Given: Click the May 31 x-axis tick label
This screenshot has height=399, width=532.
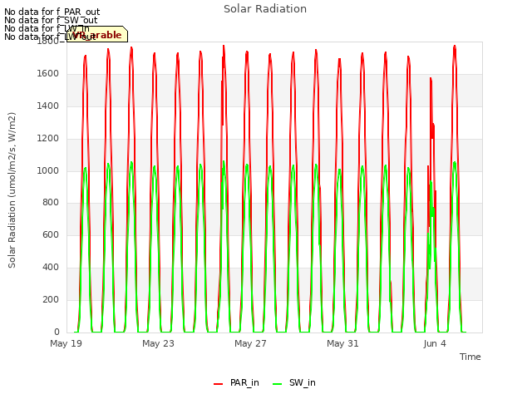Looking at the screenshot, I should click(342, 343).
